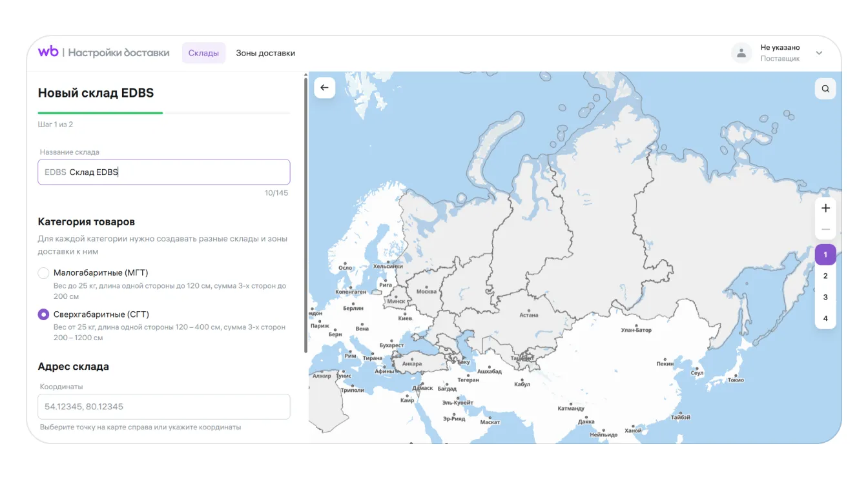This screenshot has width=868, height=479.
Task: Open the Склады tab
Action: pos(203,53)
